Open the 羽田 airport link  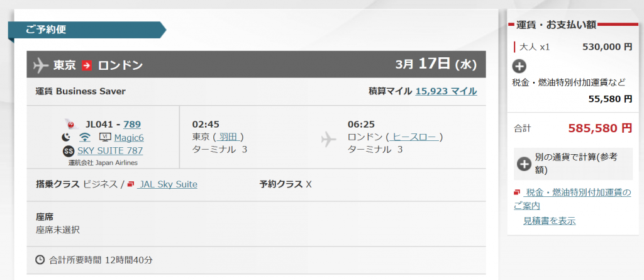(228, 137)
